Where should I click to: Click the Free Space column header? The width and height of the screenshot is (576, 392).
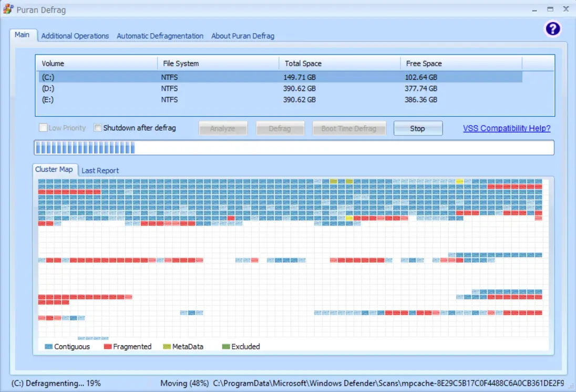tap(461, 63)
